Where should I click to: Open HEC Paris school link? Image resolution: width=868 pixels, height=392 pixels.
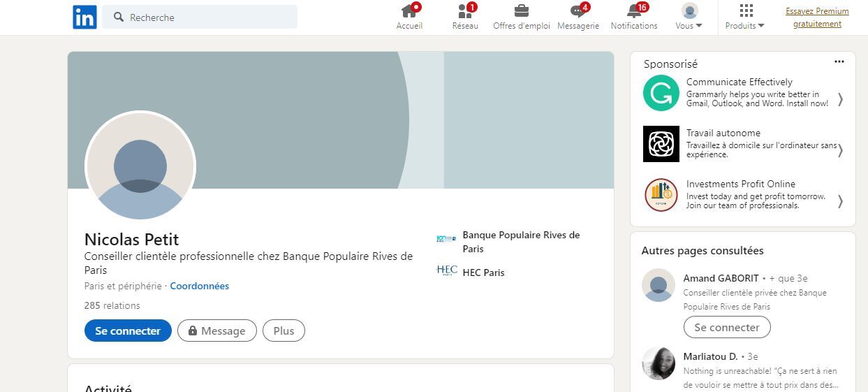coord(483,273)
